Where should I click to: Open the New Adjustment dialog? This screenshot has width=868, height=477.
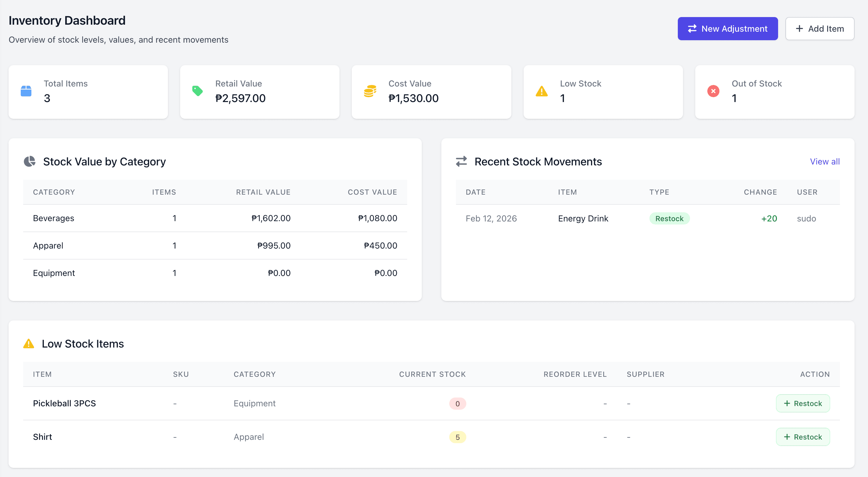pos(727,28)
